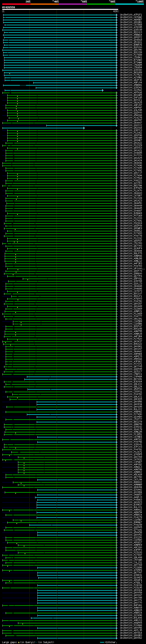Select label UniRef100_P27490

point(131,414)
